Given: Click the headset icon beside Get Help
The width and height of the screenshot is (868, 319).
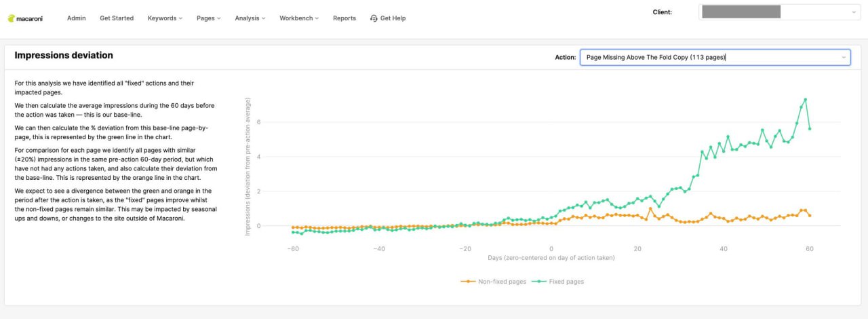Looking at the screenshot, I should point(374,18).
